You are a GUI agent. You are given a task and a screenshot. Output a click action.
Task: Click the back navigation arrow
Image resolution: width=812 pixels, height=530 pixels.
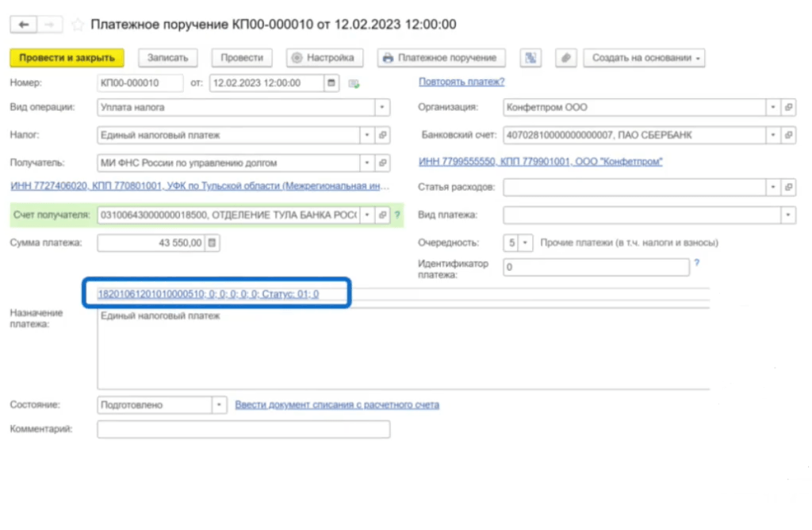coord(24,25)
